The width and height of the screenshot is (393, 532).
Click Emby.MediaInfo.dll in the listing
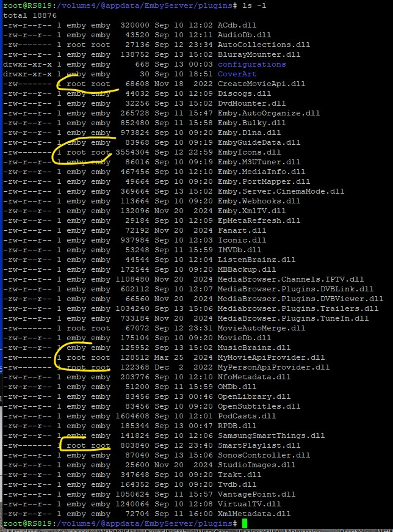261,172
